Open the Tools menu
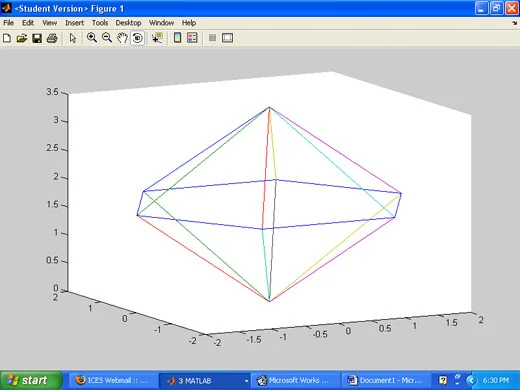Viewport: 520px width, 390px height. point(100,23)
